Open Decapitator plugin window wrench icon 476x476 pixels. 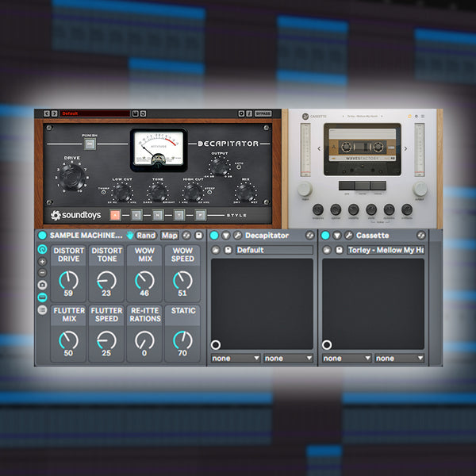point(237,236)
